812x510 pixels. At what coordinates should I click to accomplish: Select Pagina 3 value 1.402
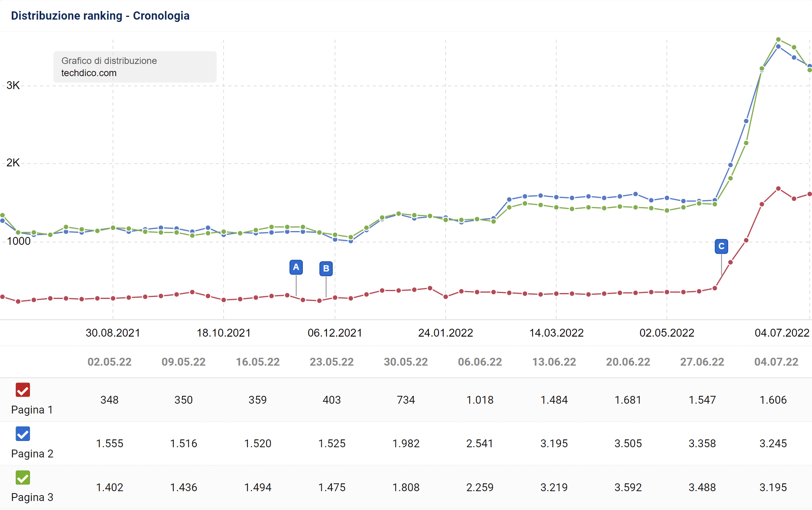[x=110, y=487]
